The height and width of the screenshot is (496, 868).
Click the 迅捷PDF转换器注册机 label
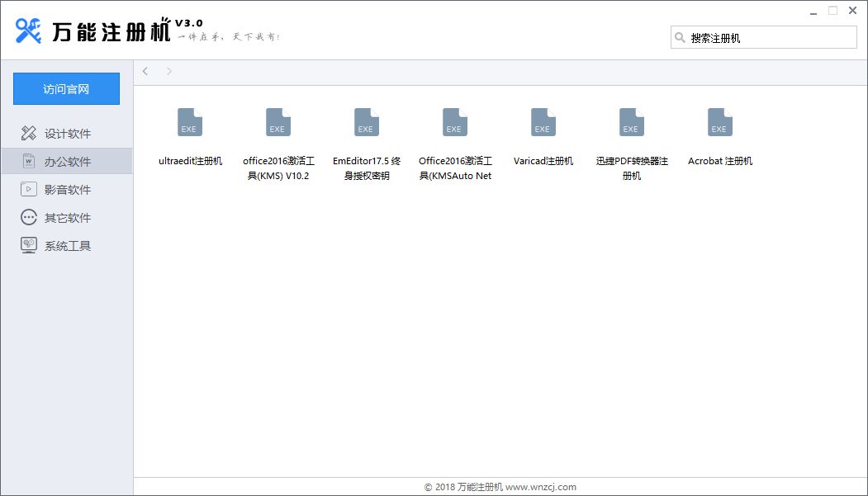point(632,168)
